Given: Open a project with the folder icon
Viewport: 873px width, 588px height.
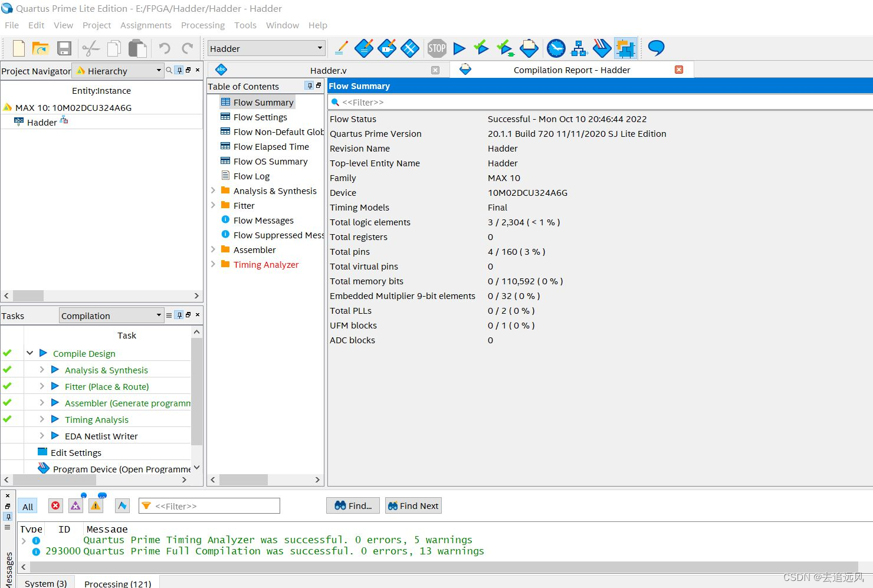Looking at the screenshot, I should coord(40,48).
